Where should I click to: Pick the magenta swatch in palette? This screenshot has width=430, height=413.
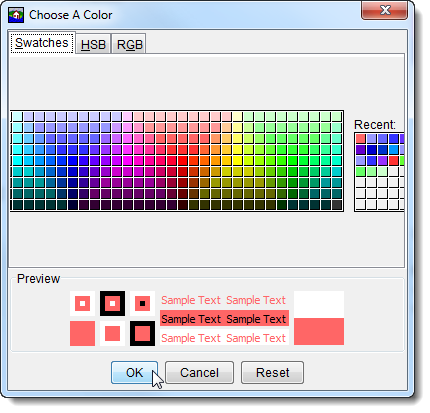coord(127,161)
